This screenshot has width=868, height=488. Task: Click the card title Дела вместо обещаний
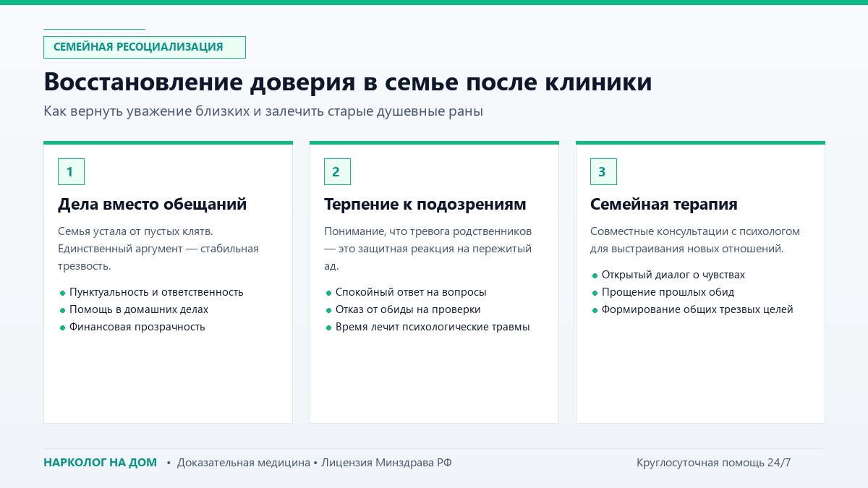[x=153, y=205]
